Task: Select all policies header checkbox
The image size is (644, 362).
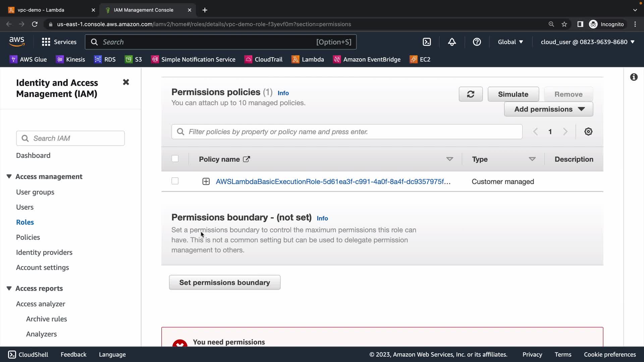Action: [x=175, y=159]
